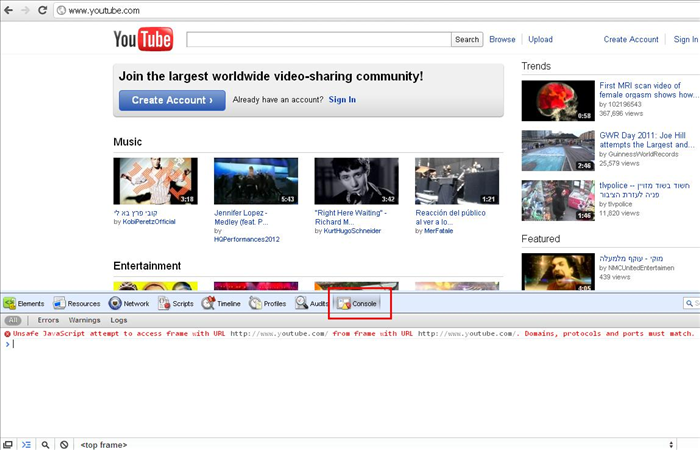Clear console with the circle-slash icon
Image resolution: width=700 pixels, height=450 pixels.
coord(64,445)
